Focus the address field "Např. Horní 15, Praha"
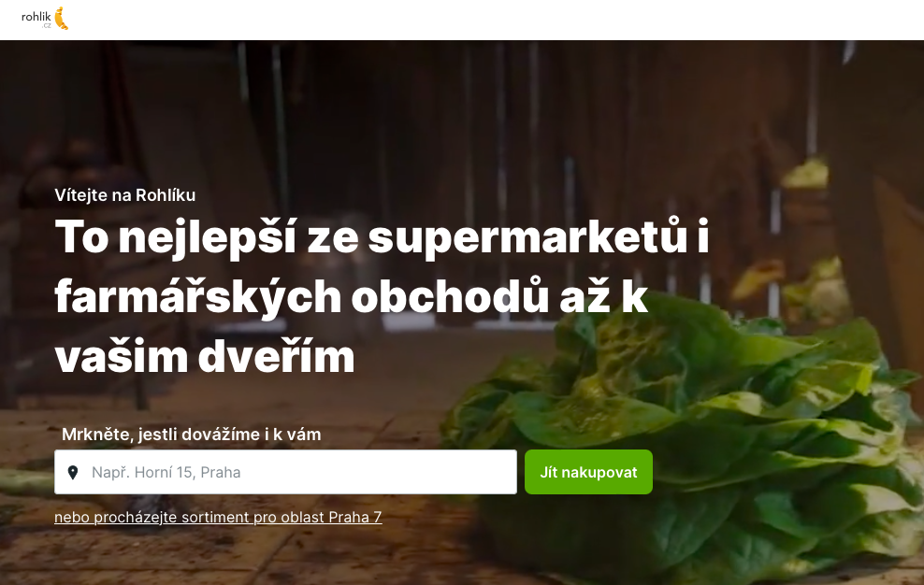Viewport: 924px width, 585px height. click(x=285, y=472)
